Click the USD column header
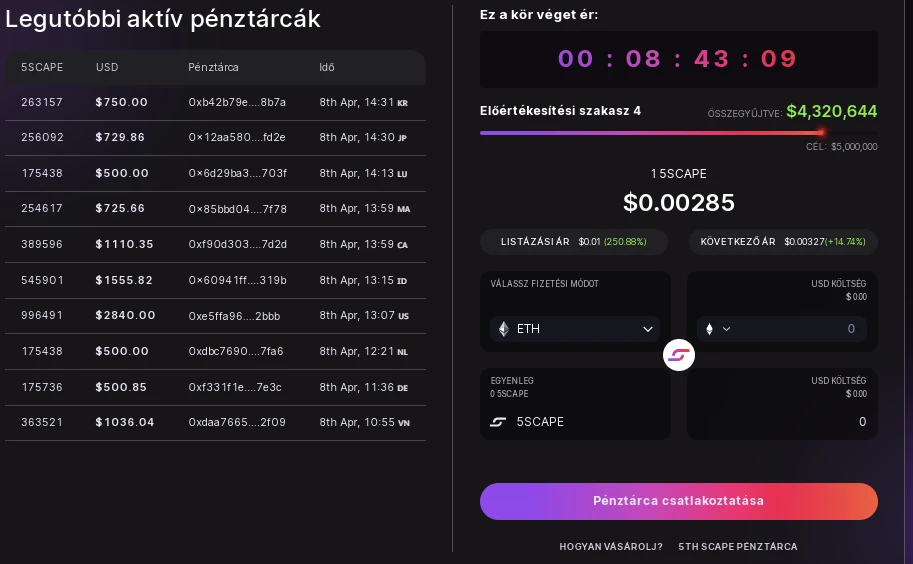The image size is (913, 564). coord(107,68)
